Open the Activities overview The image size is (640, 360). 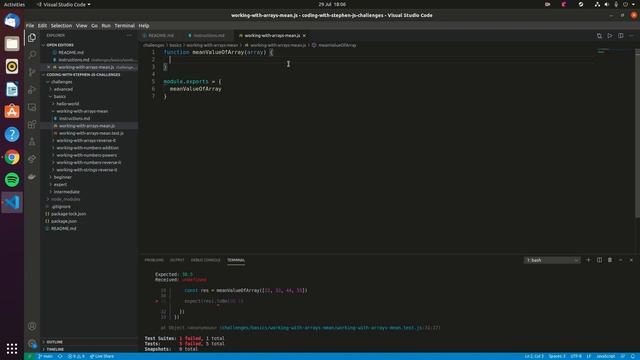pyautogui.click(x=14, y=4)
